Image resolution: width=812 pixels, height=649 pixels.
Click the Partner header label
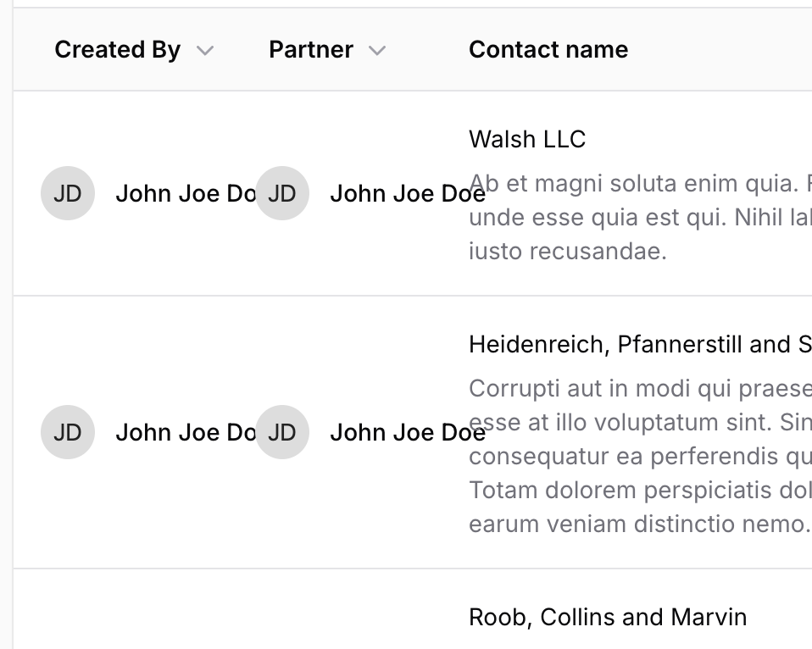[310, 50]
